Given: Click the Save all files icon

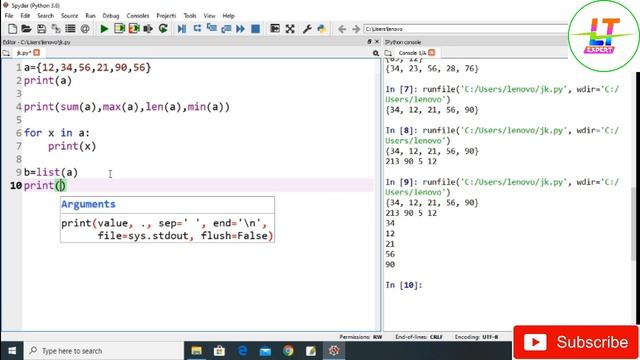Looking at the screenshot, I should coord(56,29).
